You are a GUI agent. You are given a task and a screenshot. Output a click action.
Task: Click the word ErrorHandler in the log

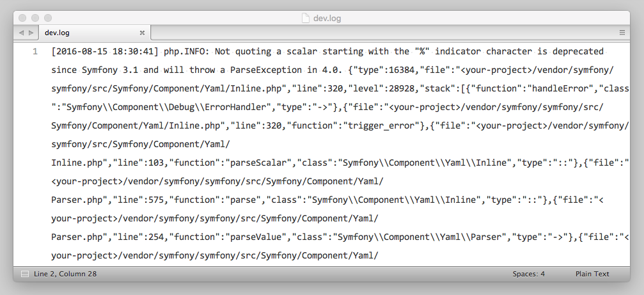[235, 108]
